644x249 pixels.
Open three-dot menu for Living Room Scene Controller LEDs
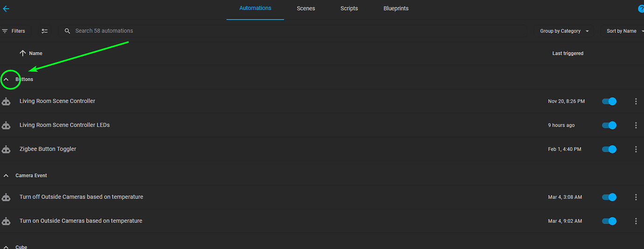tap(636, 125)
